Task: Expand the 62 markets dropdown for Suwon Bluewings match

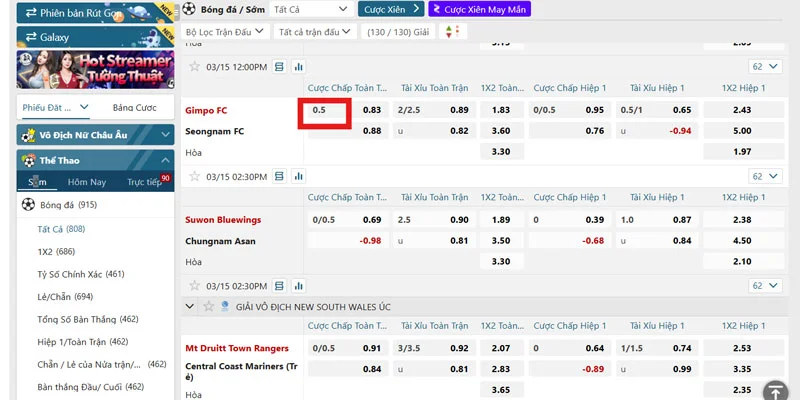Action: [765, 176]
